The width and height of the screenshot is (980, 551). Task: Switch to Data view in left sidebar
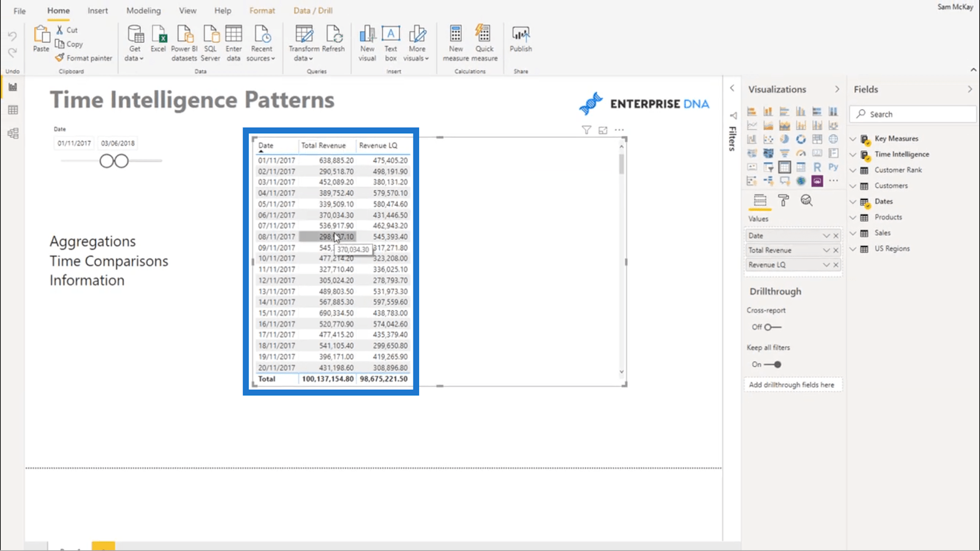[x=13, y=110]
